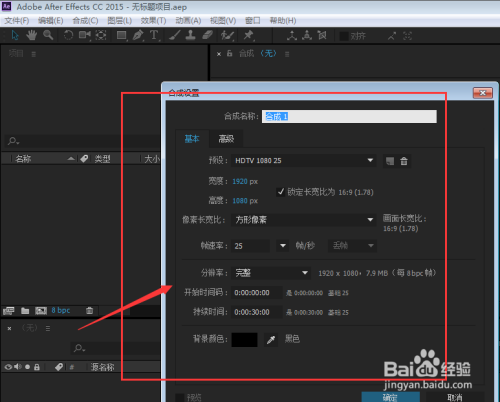Select the Rectangle shape tool
The height and width of the screenshot is (402, 500).
click(121, 35)
